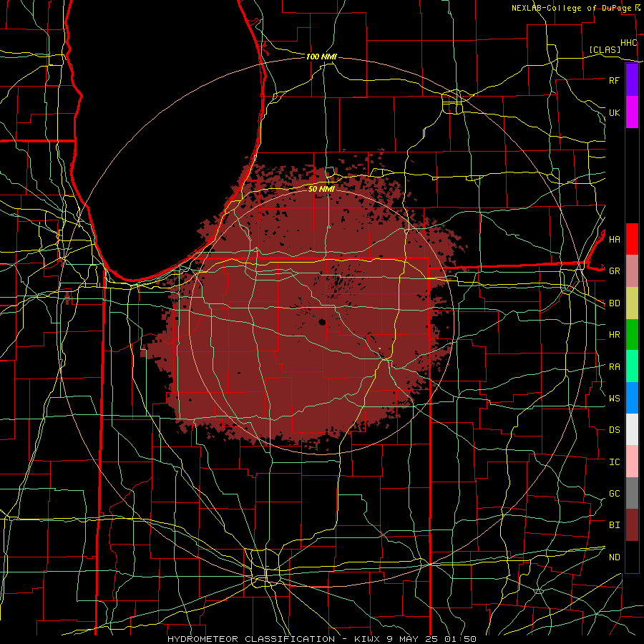Click the ND legend label
This screenshot has height=644, width=644.
pyautogui.click(x=614, y=557)
